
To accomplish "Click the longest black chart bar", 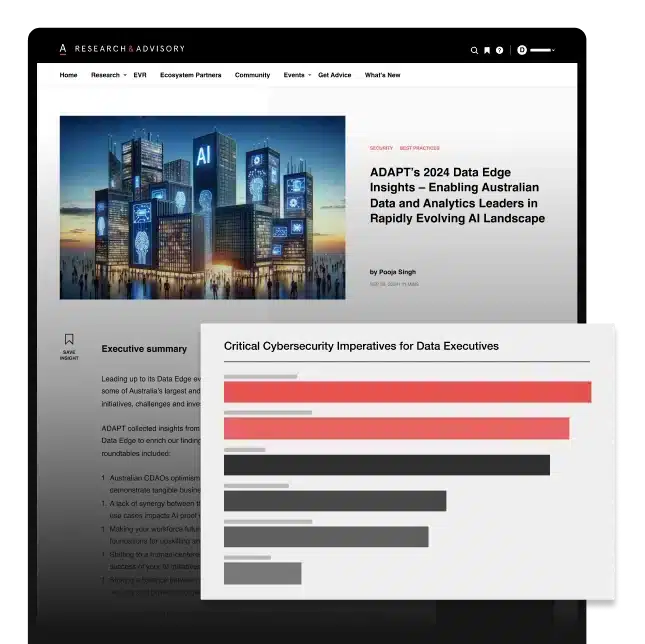I will click(387, 465).
